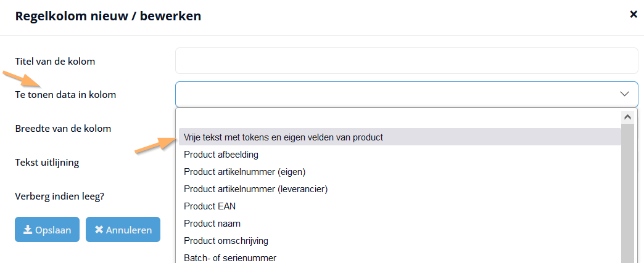Image resolution: width=644 pixels, height=263 pixels.
Task: Click the Opslaan save button
Action: pyautogui.click(x=47, y=229)
